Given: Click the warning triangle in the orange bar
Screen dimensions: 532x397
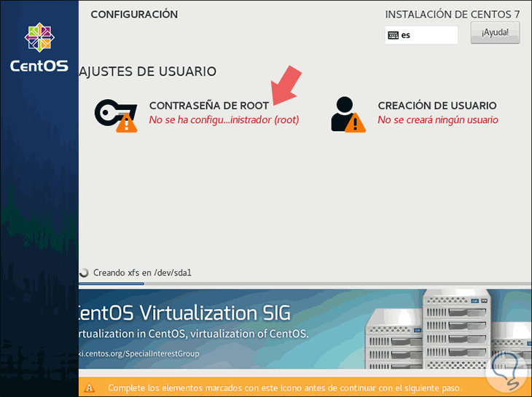Looking at the screenshot, I should point(89,388).
